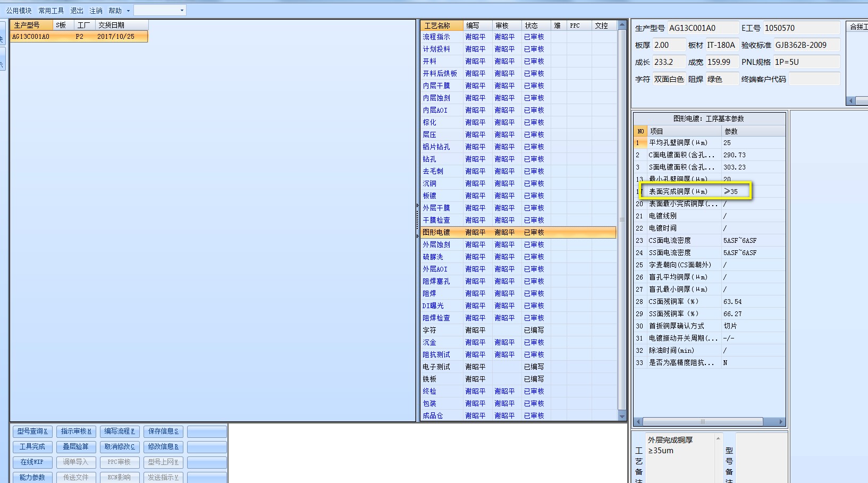Select the 铣板 process row

coord(518,379)
